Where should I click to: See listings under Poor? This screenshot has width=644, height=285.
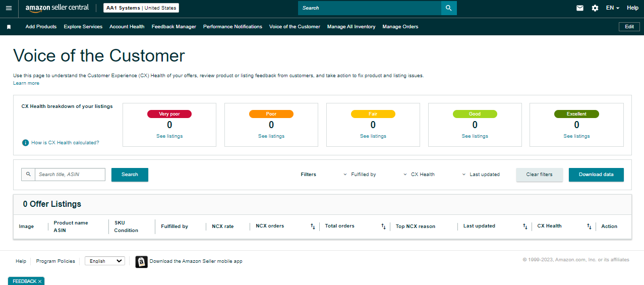point(271,136)
